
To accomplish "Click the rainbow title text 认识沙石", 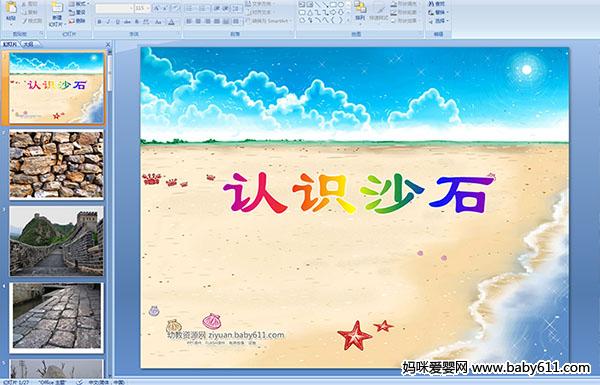I will tap(359, 193).
